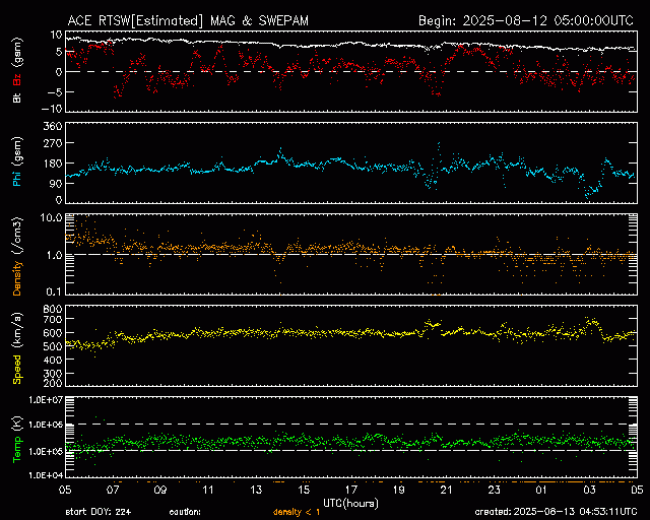650x520 pixels.
Task: Click the '09' hour label on the time axis
Action: pyautogui.click(x=160, y=490)
